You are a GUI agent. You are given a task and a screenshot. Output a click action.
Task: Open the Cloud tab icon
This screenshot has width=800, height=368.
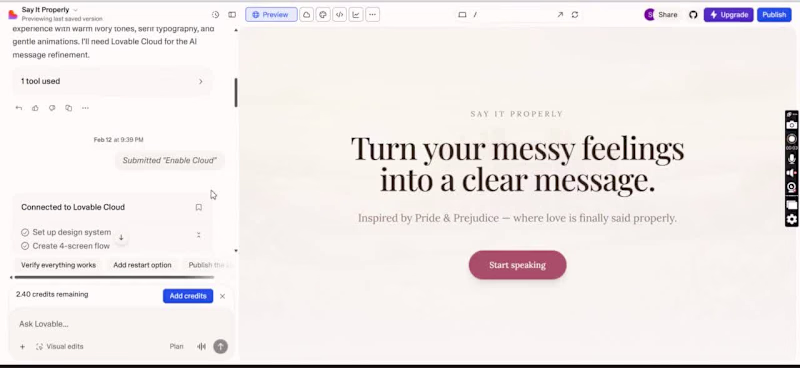307,15
